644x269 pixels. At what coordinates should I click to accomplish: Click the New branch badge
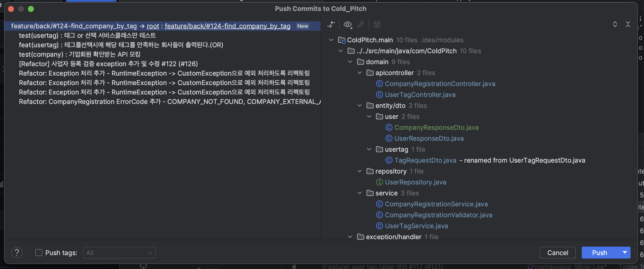coord(303,26)
